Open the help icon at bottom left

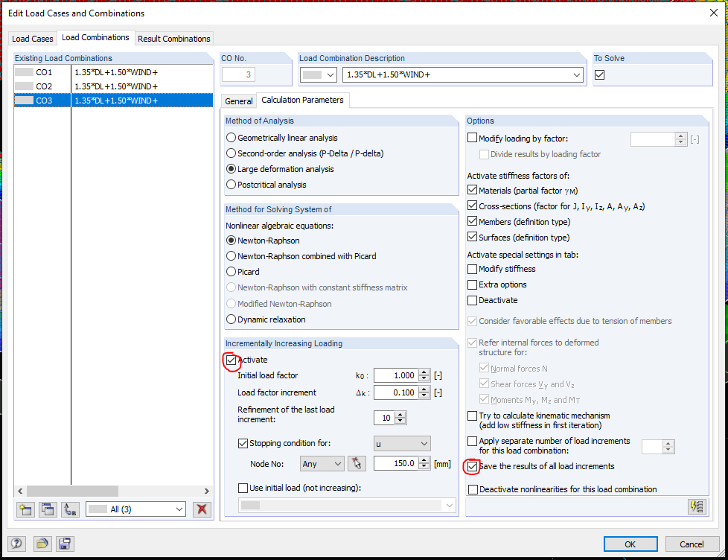(x=17, y=544)
